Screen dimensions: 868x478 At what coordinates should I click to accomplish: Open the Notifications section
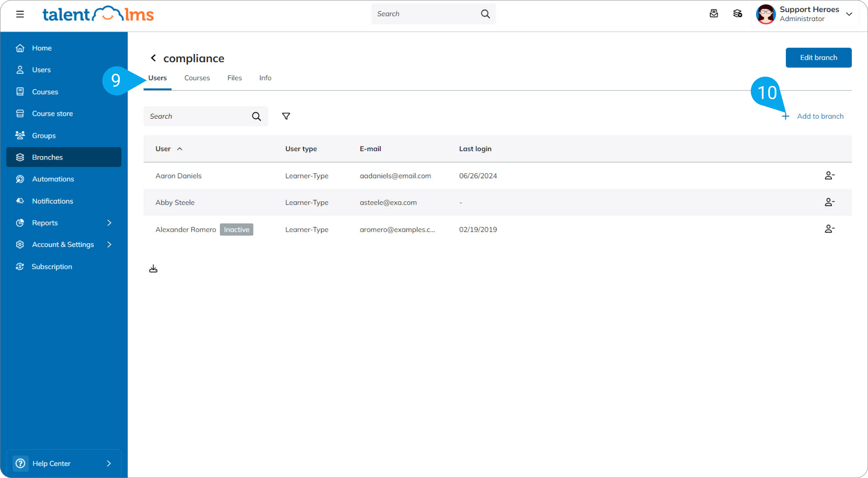52,201
